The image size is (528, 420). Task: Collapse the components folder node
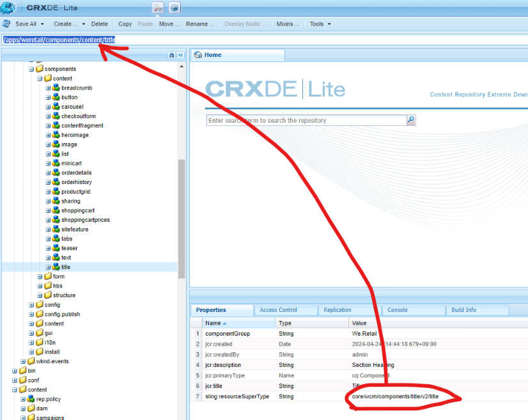[31, 69]
